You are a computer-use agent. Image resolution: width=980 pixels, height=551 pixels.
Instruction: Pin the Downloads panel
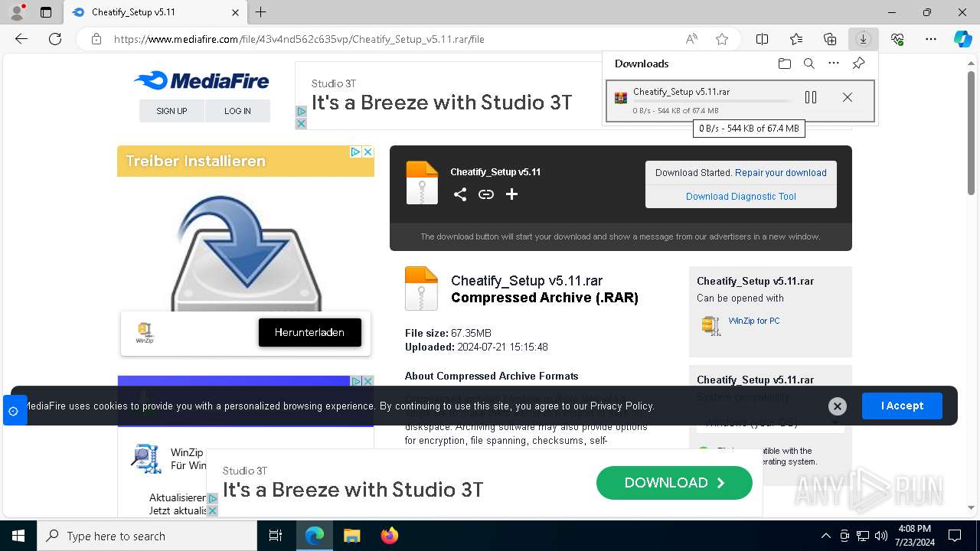858,64
